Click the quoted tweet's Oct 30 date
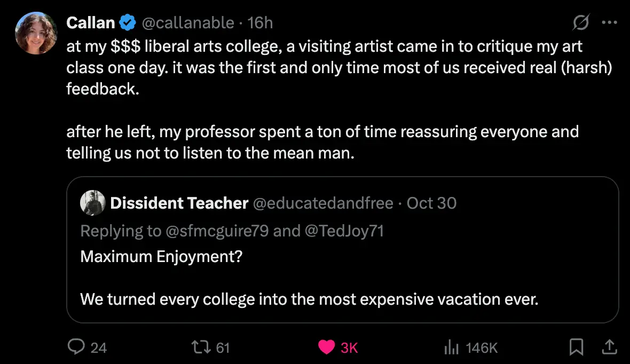This screenshot has height=364, width=630. 431,203
